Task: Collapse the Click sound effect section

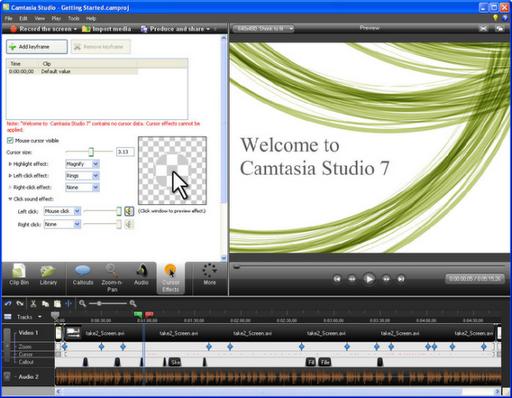Action: [10, 199]
